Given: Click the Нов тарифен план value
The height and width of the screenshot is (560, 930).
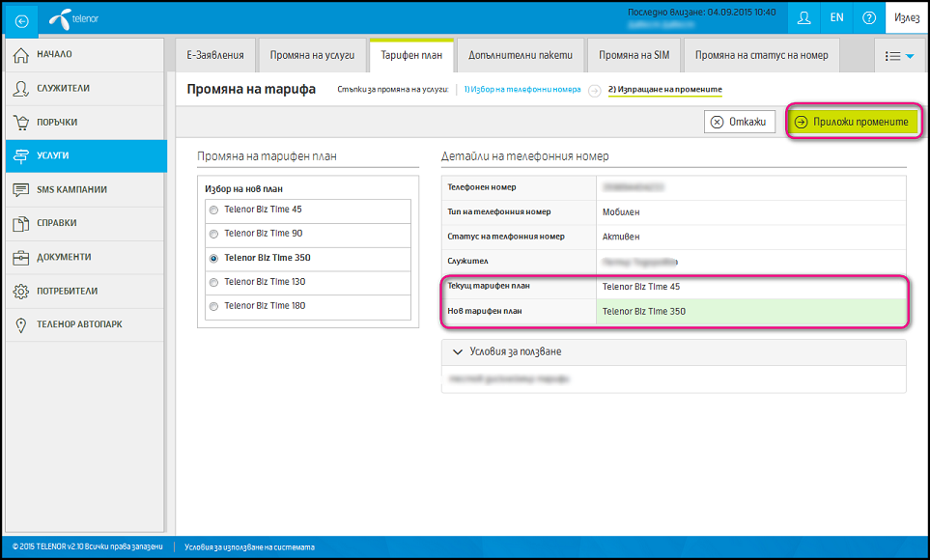Looking at the screenshot, I should tap(644, 312).
